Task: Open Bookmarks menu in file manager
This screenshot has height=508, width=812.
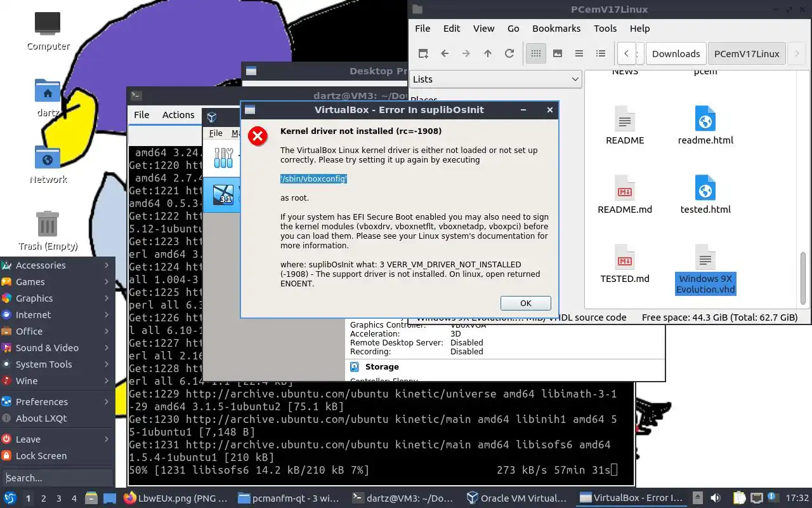Action: 556,29
